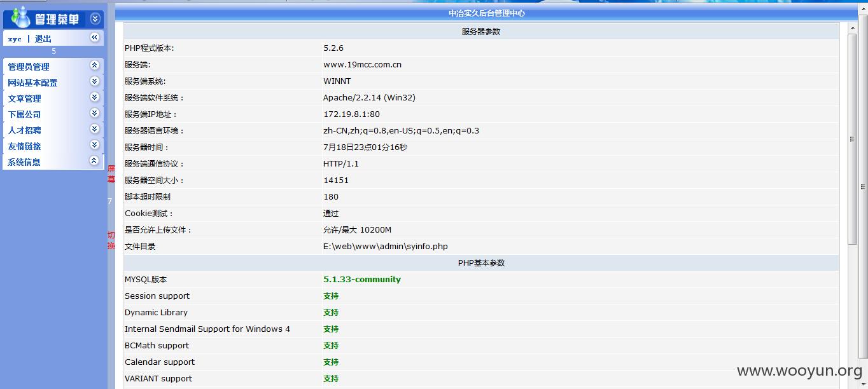Click the red 屏幕 text
The width and height of the screenshot is (868, 389).
pyautogui.click(x=111, y=174)
